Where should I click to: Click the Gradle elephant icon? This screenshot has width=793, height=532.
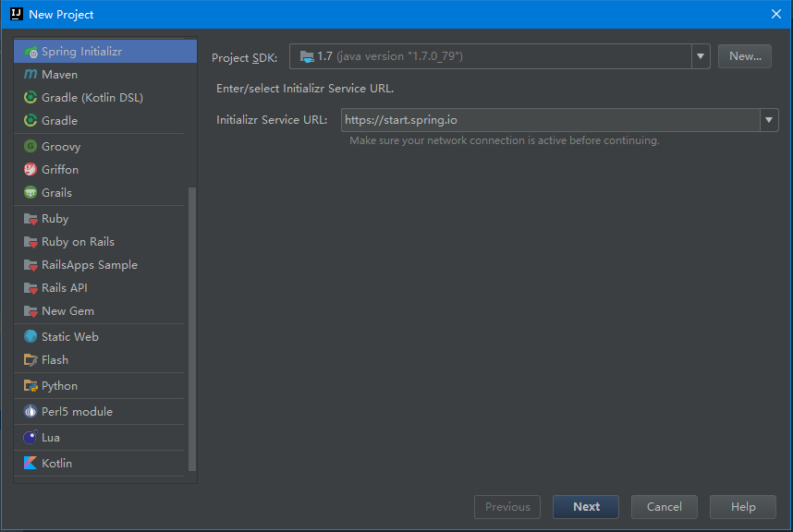[30, 120]
